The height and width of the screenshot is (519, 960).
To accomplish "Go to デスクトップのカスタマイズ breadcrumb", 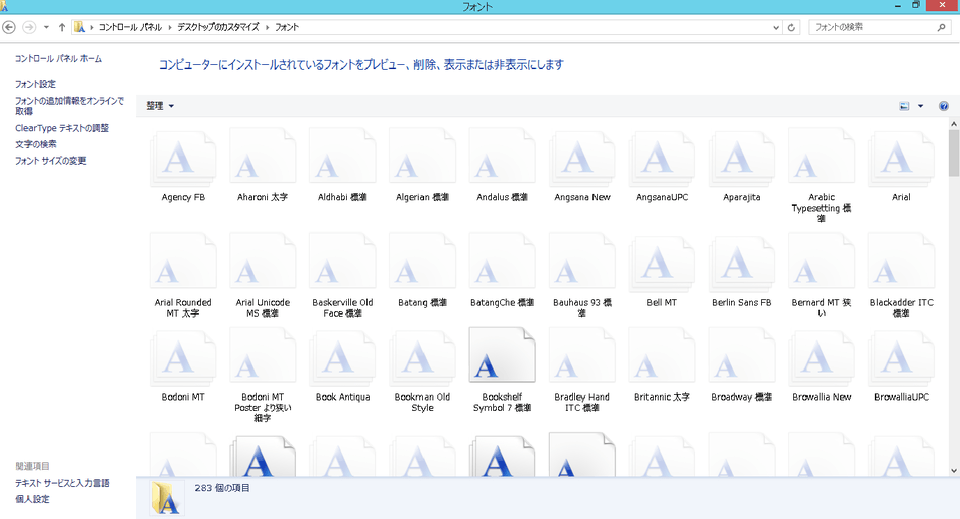I will point(220,27).
